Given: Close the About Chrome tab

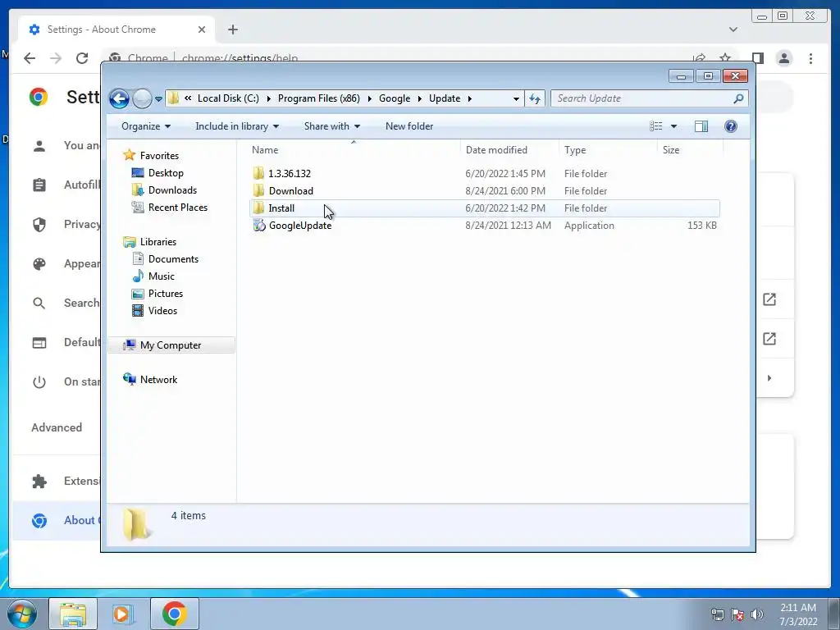Looking at the screenshot, I should point(202,30).
